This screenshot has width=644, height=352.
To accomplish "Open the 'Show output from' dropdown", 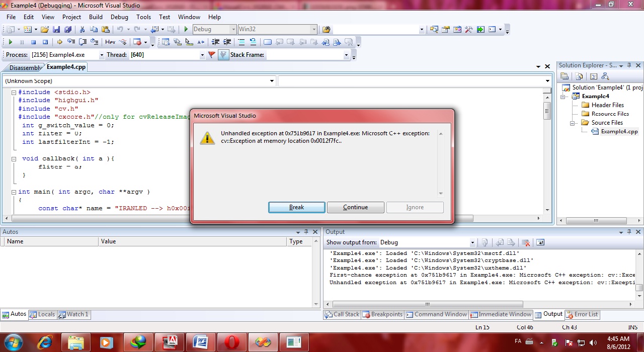I will pyautogui.click(x=472, y=242).
